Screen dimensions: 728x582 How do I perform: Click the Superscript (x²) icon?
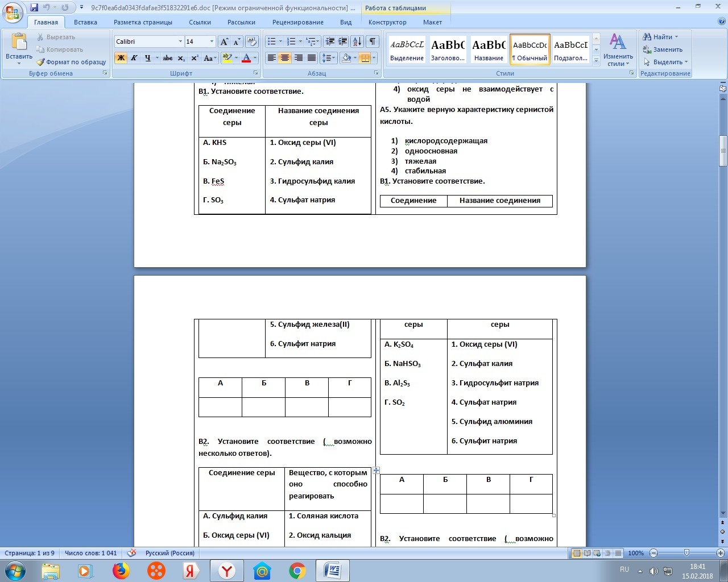[195, 58]
